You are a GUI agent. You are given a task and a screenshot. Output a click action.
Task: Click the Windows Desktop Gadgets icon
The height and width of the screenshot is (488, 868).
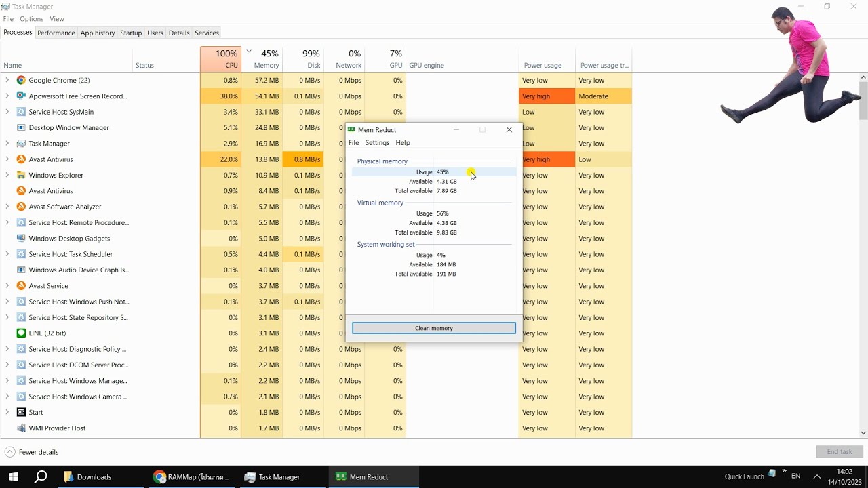[x=21, y=239]
